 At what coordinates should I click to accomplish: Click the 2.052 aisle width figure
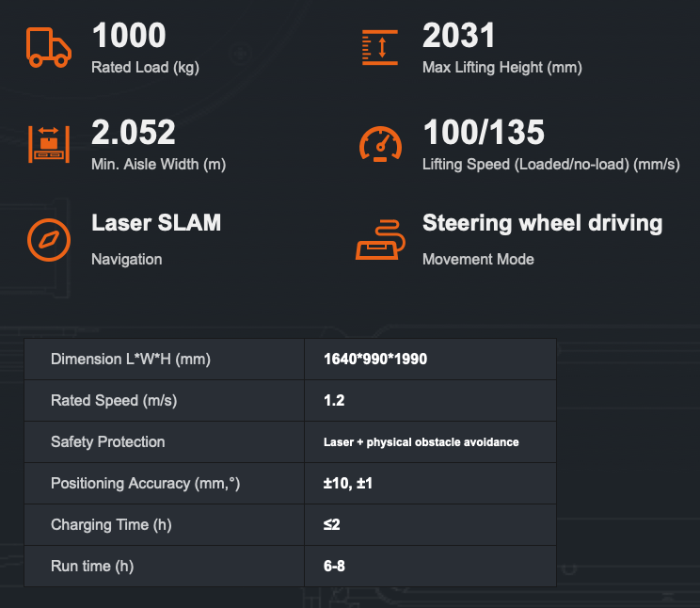coord(134,132)
